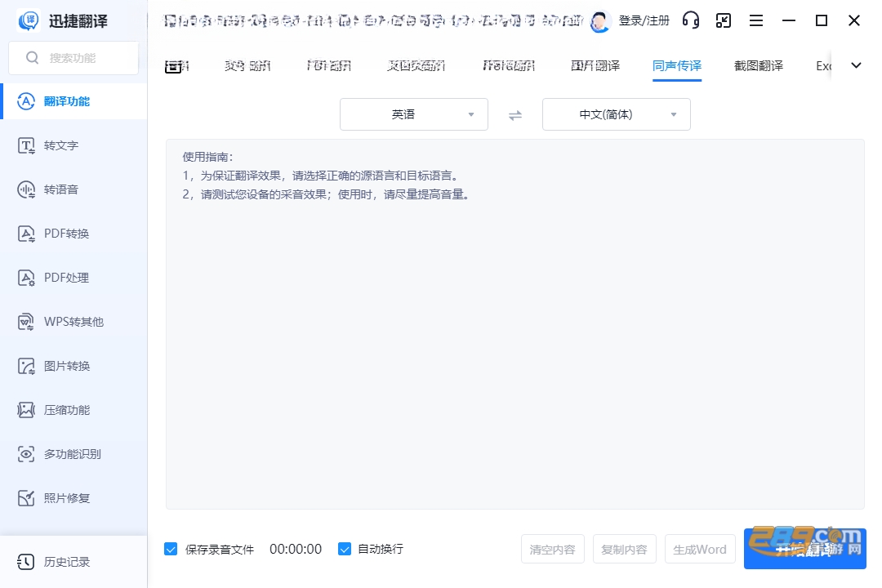This screenshot has width=882, height=588.
Task: Open the 中文(简体) target language dropdown
Action: (x=616, y=115)
